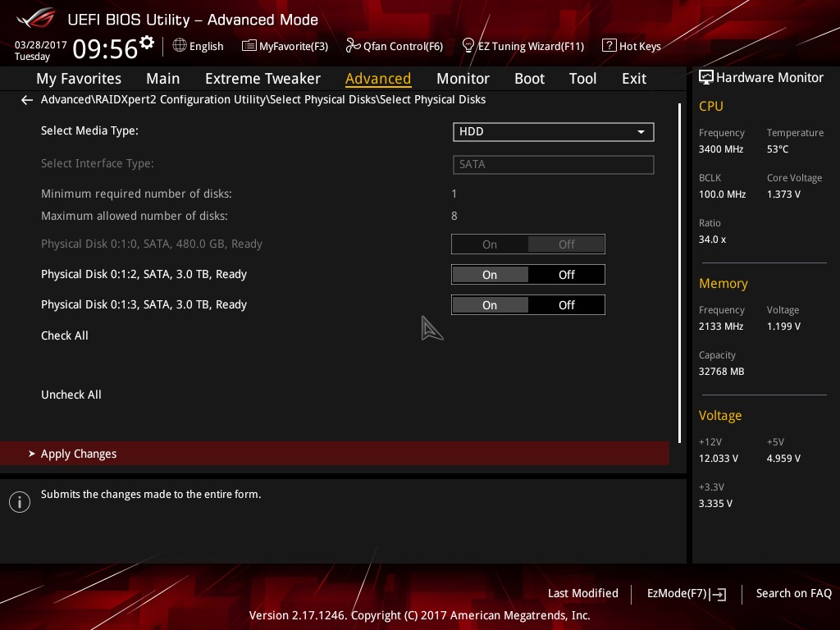Click the gear icon next to the clock
The height and width of the screenshot is (630, 840).
point(146,39)
